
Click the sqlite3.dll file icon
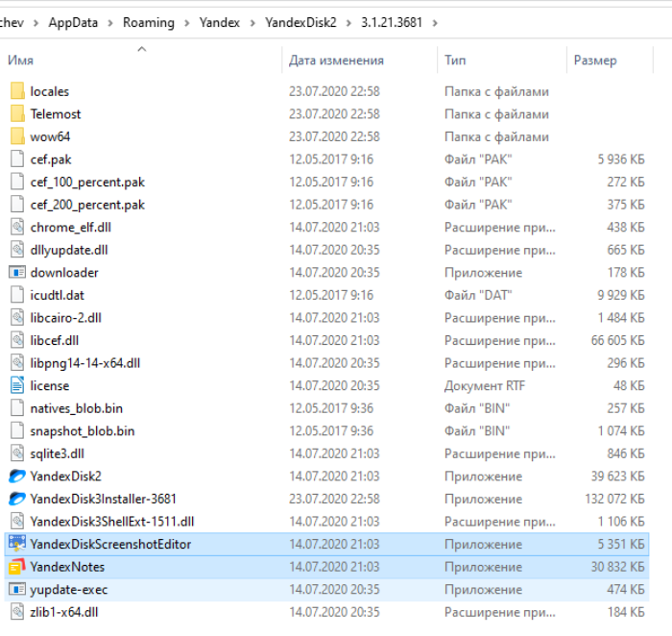click(17, 453)
